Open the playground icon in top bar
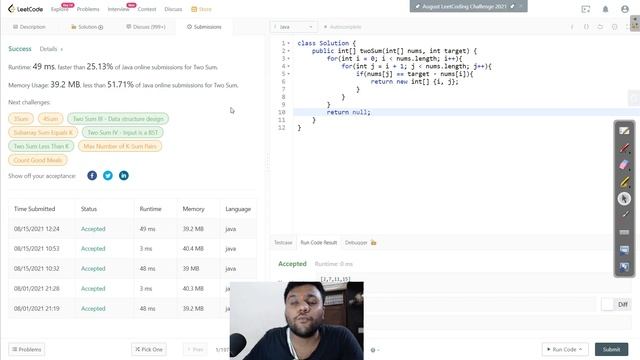Image resolution: width=640 pixels, height=360 pixels. coord(586,9)
